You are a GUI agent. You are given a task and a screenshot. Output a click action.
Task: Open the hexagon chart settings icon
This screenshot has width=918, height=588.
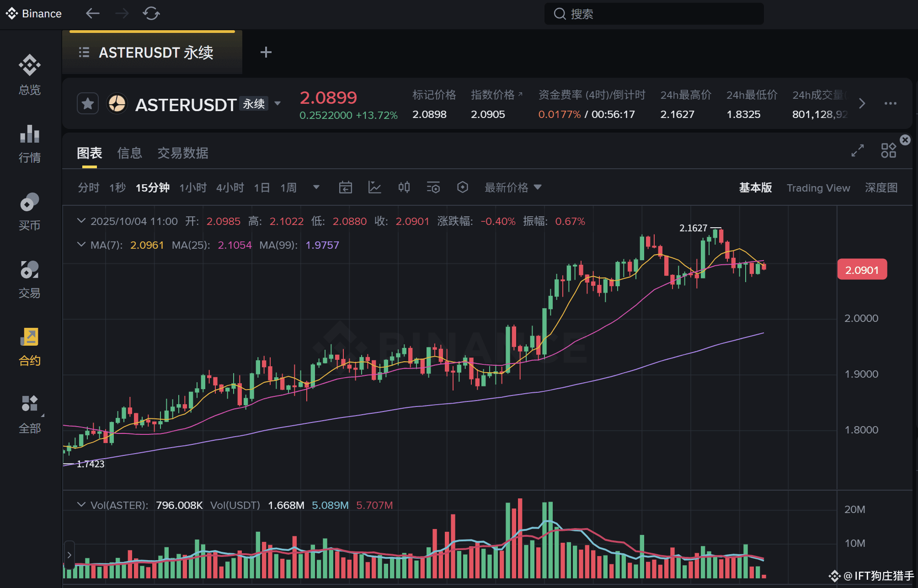[462, 187]
